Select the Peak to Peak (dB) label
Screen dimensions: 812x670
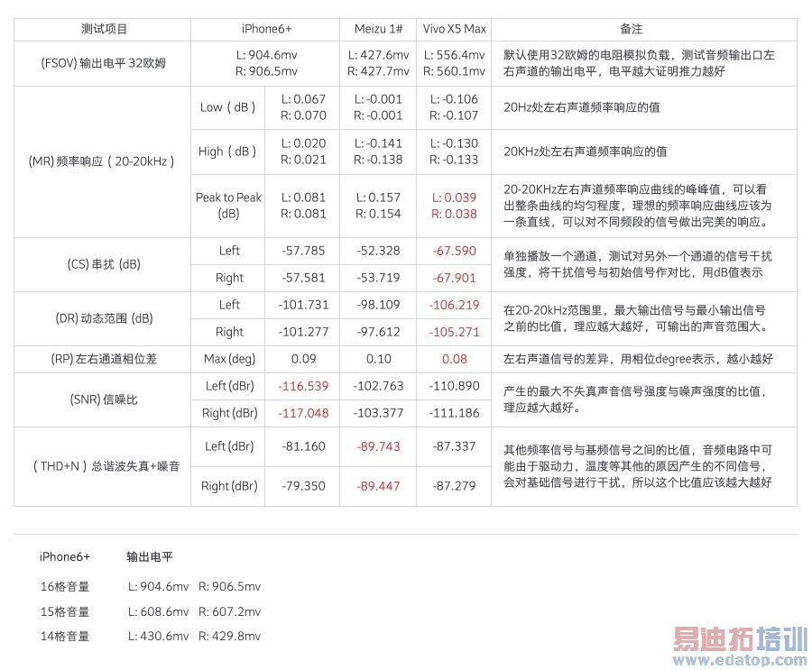228,206
